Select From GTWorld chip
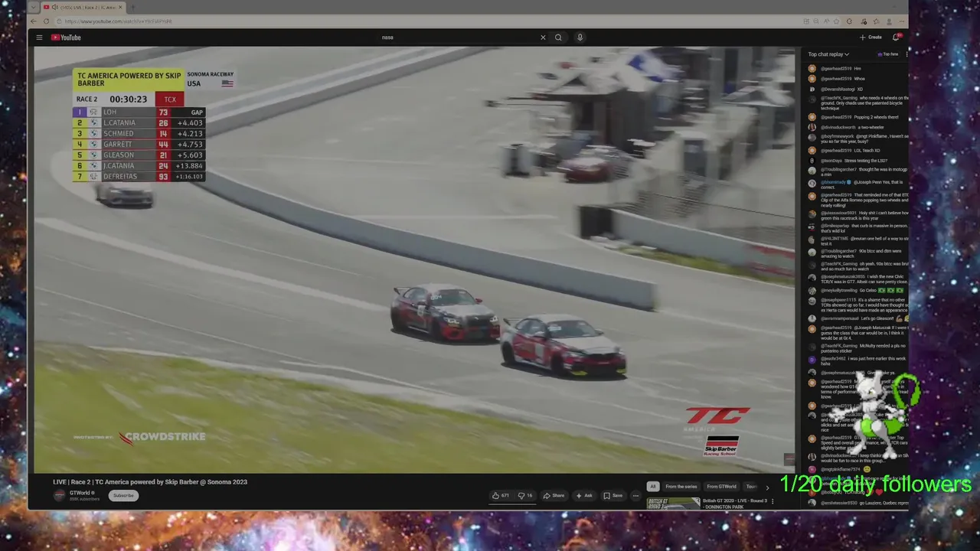Screen dimensions: 980x551 pyautogui.click(x=721, y=487)
